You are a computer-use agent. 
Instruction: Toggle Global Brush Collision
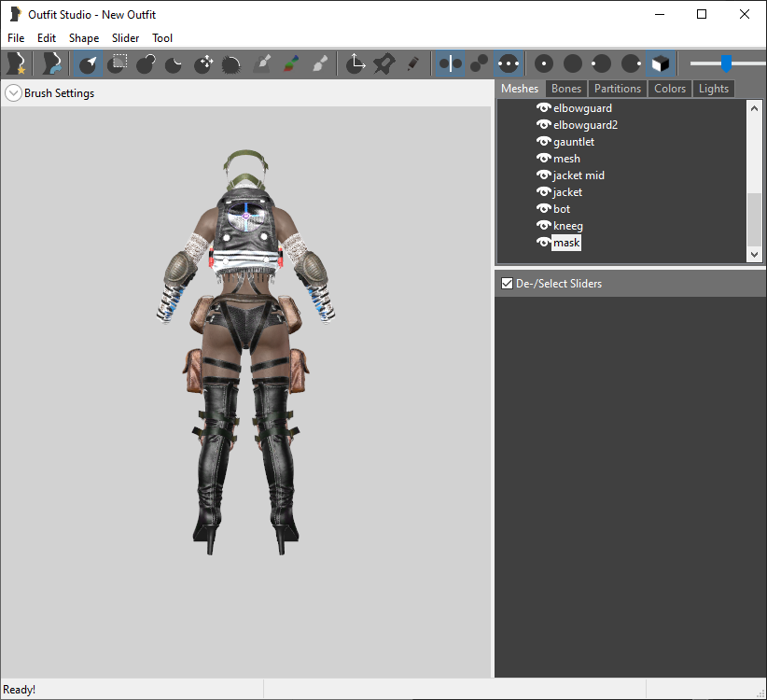[509, 63]
